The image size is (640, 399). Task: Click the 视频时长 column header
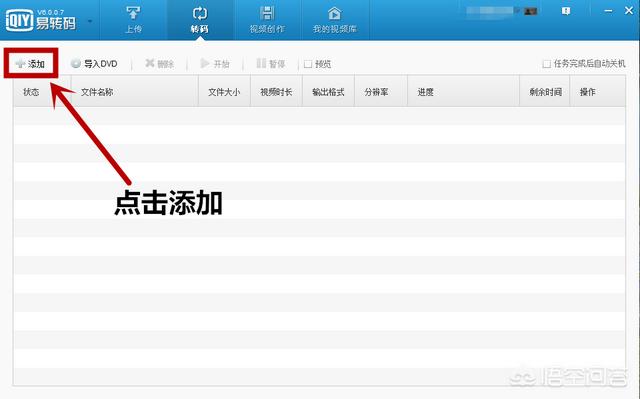[x=276, y=92]
